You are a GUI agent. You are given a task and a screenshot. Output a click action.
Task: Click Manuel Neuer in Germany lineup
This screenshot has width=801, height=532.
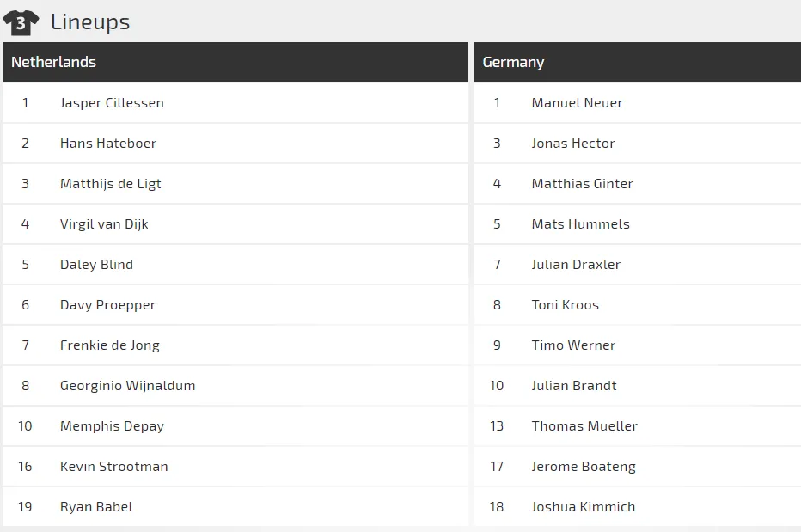pos(577,103)
